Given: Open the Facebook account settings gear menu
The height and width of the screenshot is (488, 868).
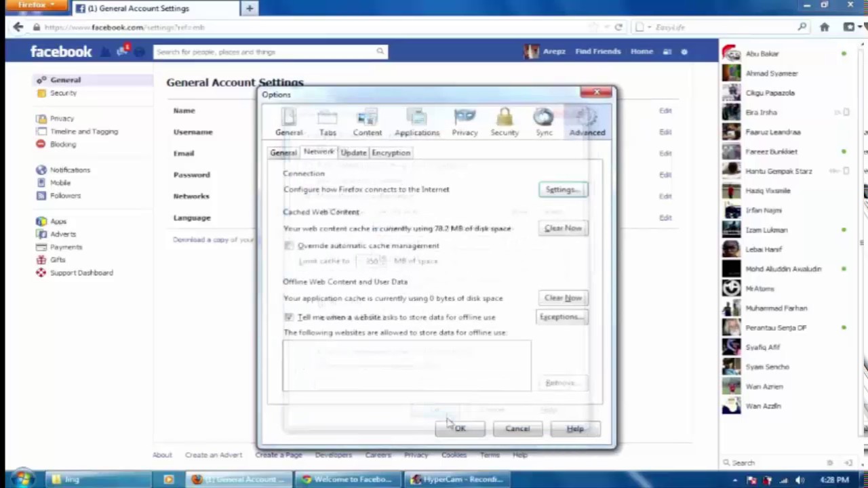Looking at the screenshot, I should (x=684, y=52).
